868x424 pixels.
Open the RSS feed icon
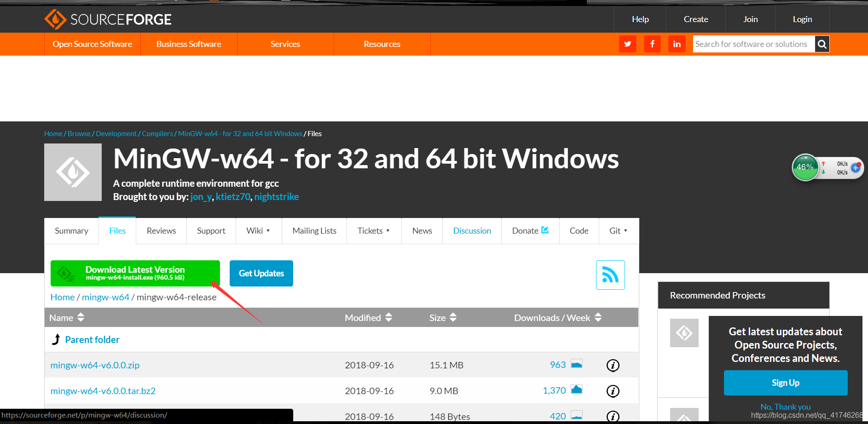pos(610,275)
